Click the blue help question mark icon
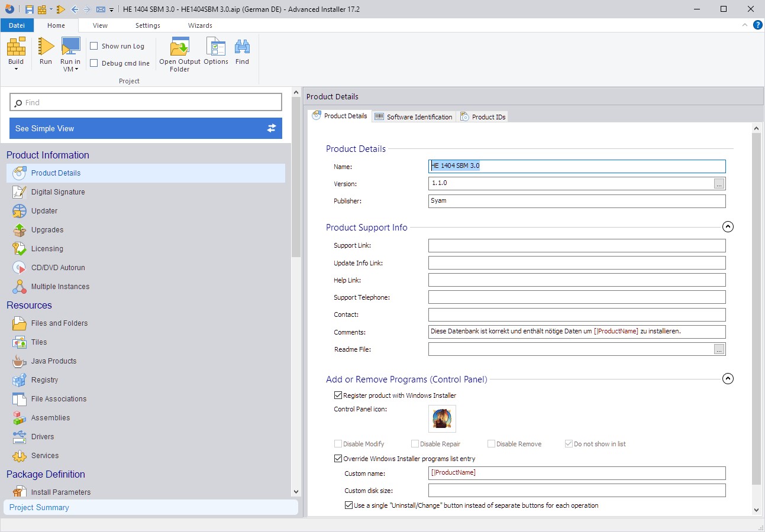 coord(757,25)
